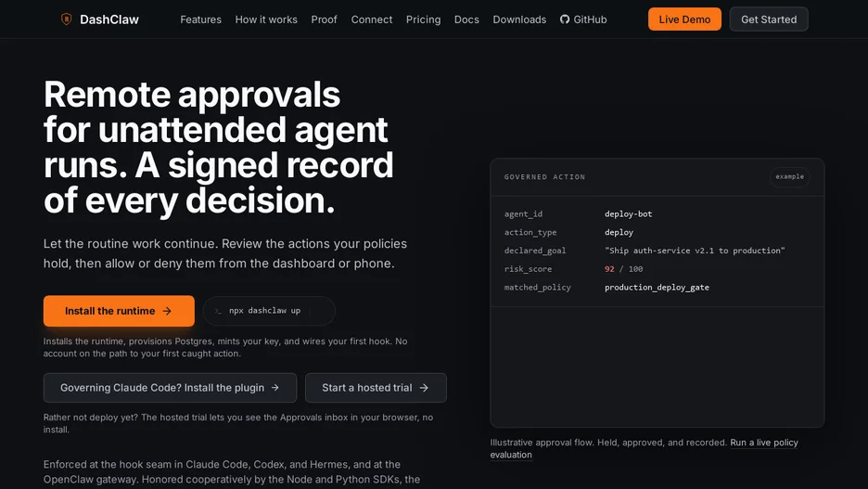Select the deploy value for action_type
The image size is (868, 489).
(619, 232)
